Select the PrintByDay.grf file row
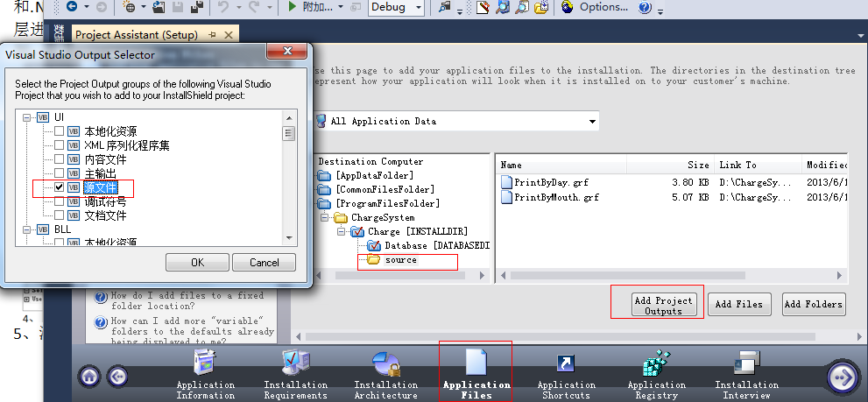 pos(672,182)
